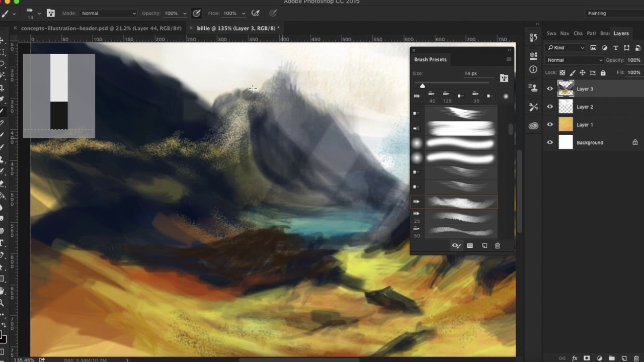
Task: Open the Tool Presets wrench dock icon
Action: [x=533, y=107]
